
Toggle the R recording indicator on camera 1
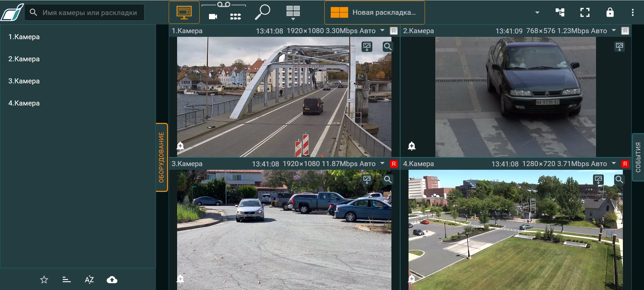coord(393,31)
